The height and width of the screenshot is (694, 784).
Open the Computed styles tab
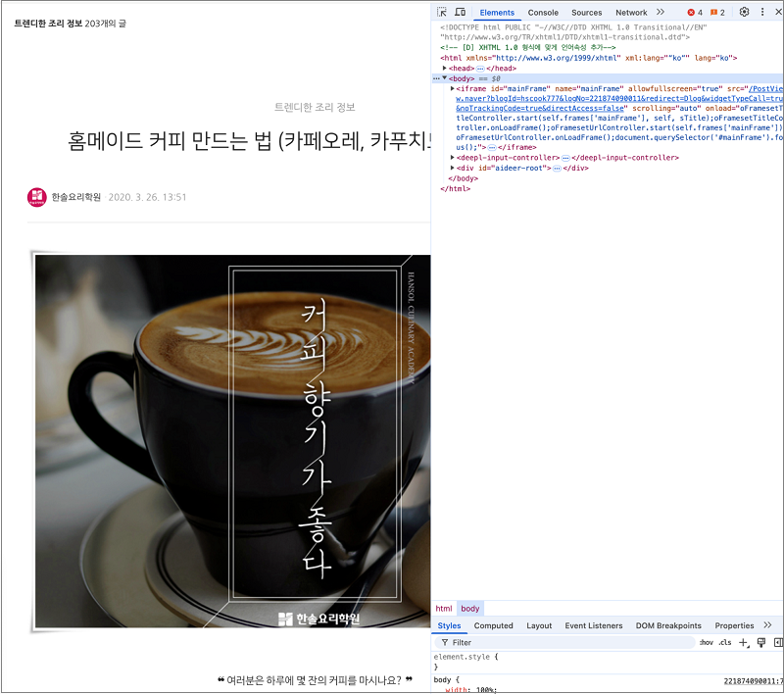493,625
